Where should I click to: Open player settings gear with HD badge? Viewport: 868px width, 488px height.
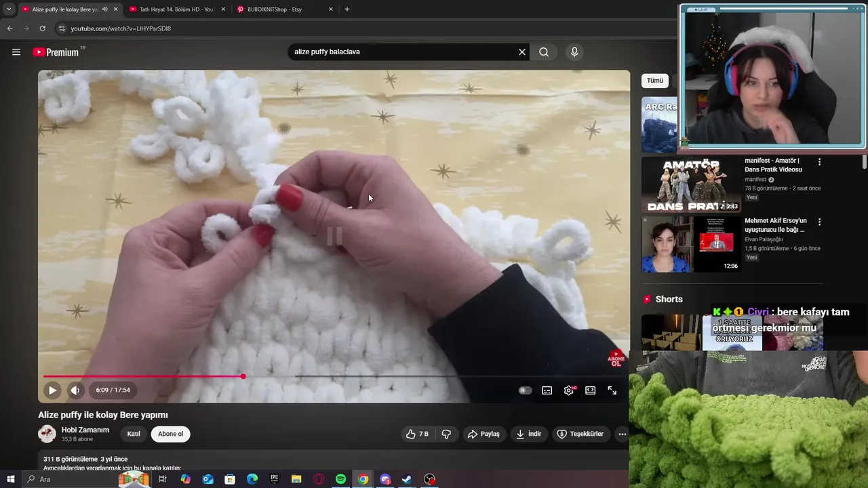point(569,390)
